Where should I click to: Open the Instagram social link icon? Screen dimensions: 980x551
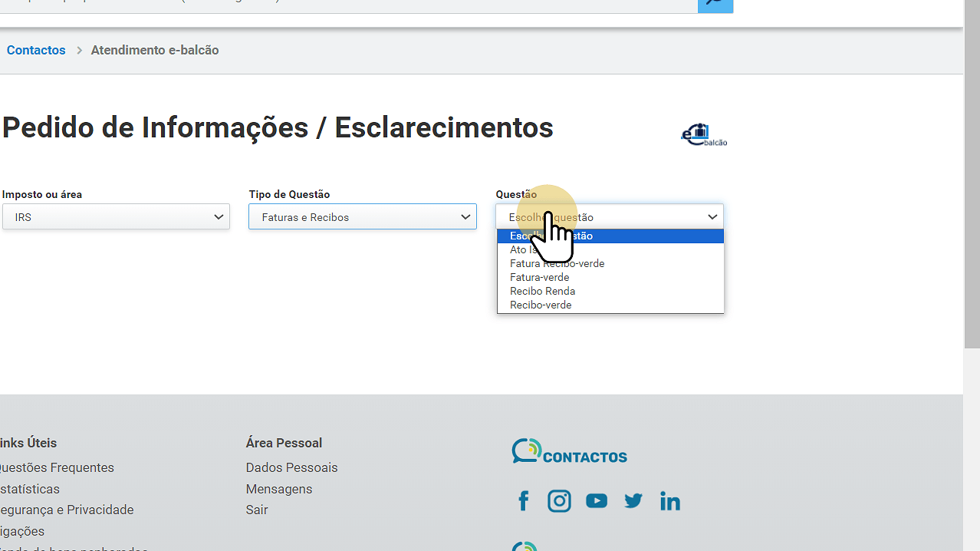tap(559, 501)
